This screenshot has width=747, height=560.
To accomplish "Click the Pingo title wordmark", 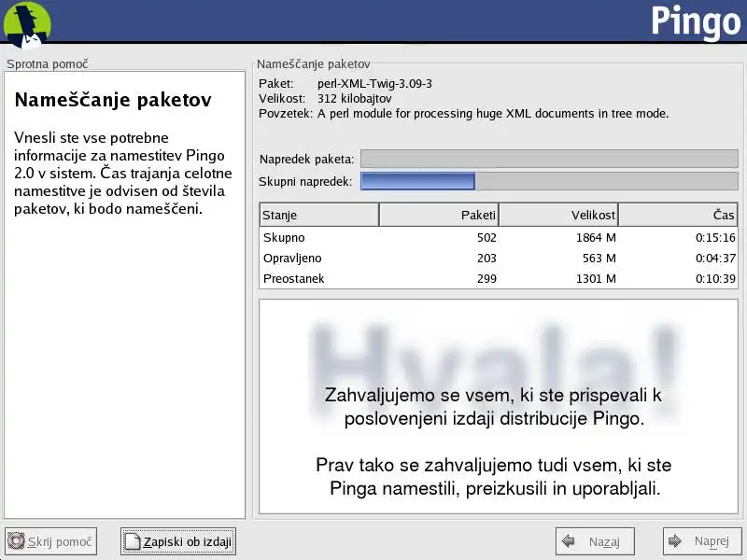I will tap(696, 22).
